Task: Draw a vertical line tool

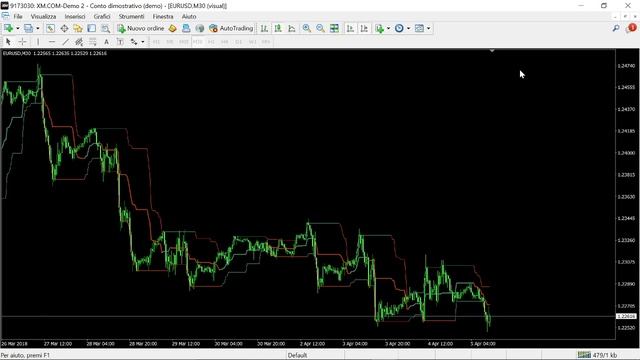Action: [x=38, y=42]
